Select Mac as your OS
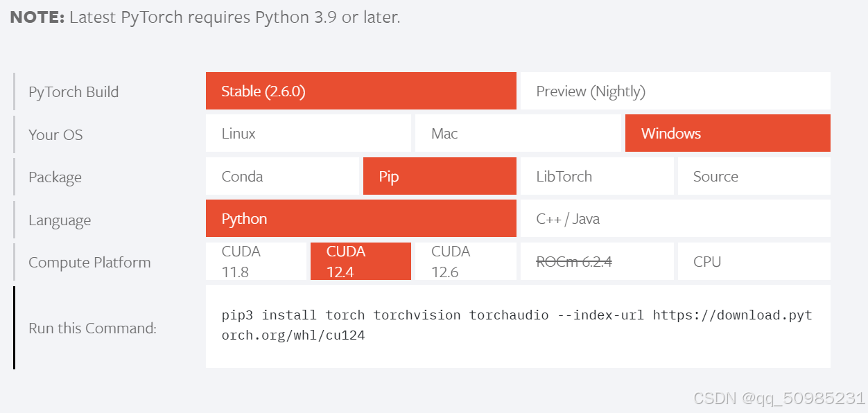Viewport: 868px width, 413px height. pyautogui.click(x=518, y=134)
